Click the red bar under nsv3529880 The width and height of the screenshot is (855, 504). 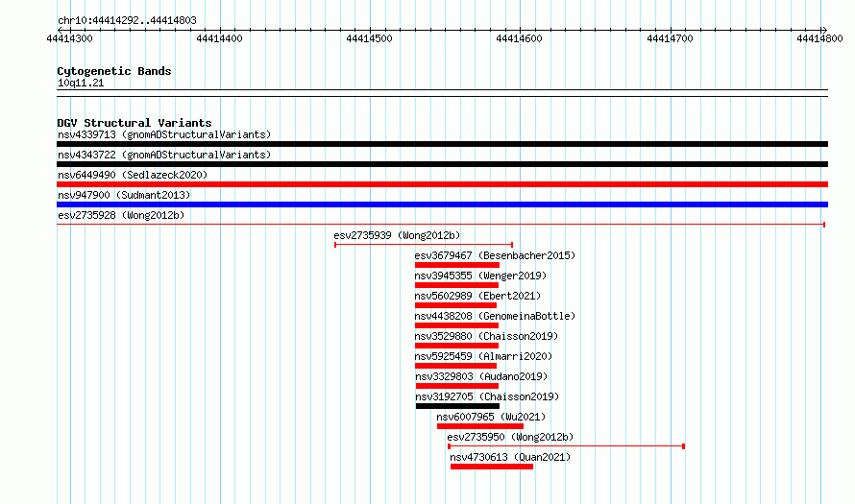tap(456, 346)
